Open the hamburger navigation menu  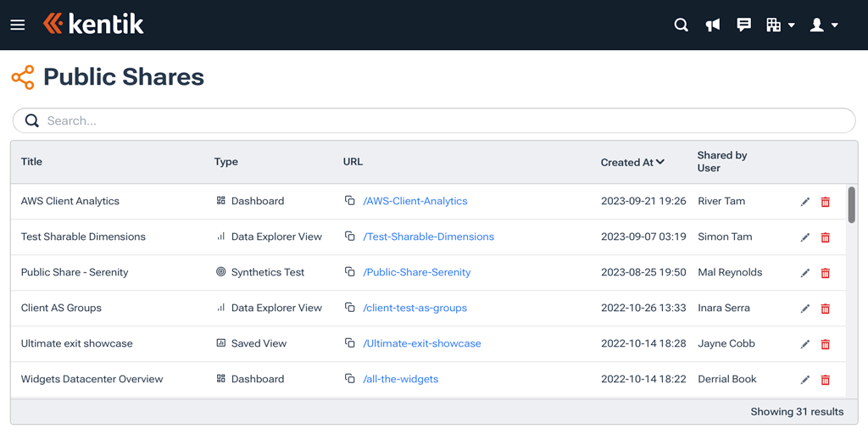coord(18,25)
